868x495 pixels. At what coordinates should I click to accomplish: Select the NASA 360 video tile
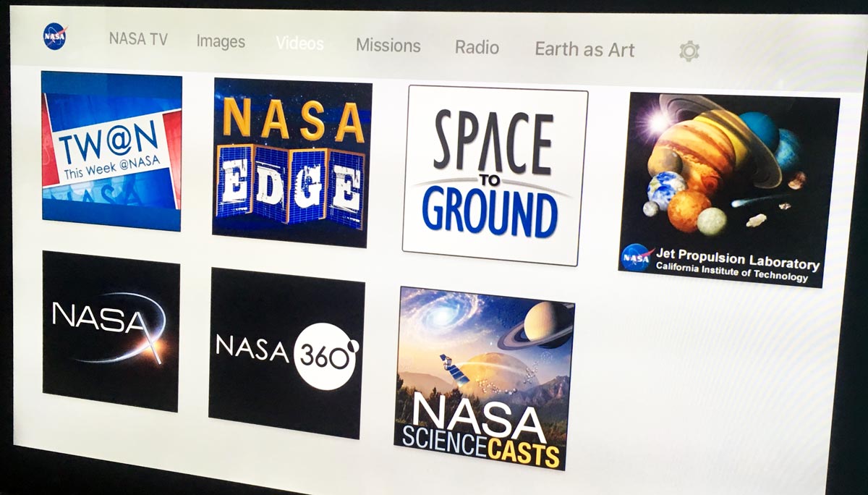(x=286, y=353)
